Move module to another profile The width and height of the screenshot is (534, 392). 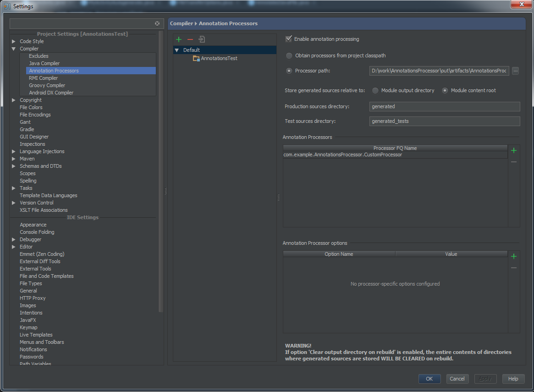[201, 39]
